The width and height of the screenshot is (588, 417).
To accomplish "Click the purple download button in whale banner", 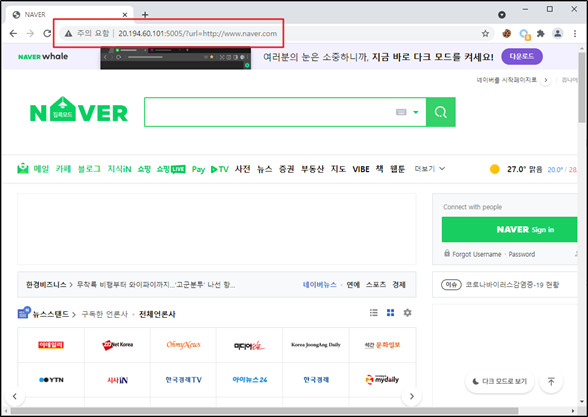I will [x=522, y=56].
